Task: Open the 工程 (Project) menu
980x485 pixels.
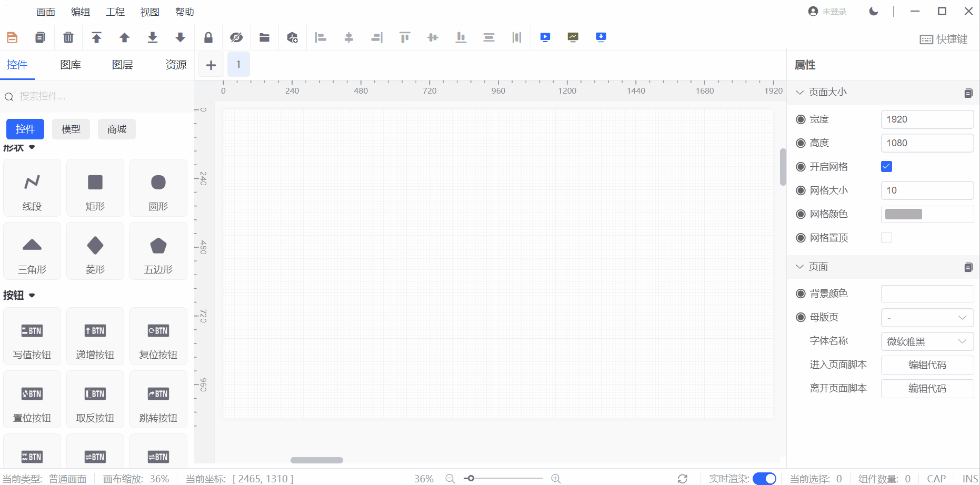Action: pos(115,12)
